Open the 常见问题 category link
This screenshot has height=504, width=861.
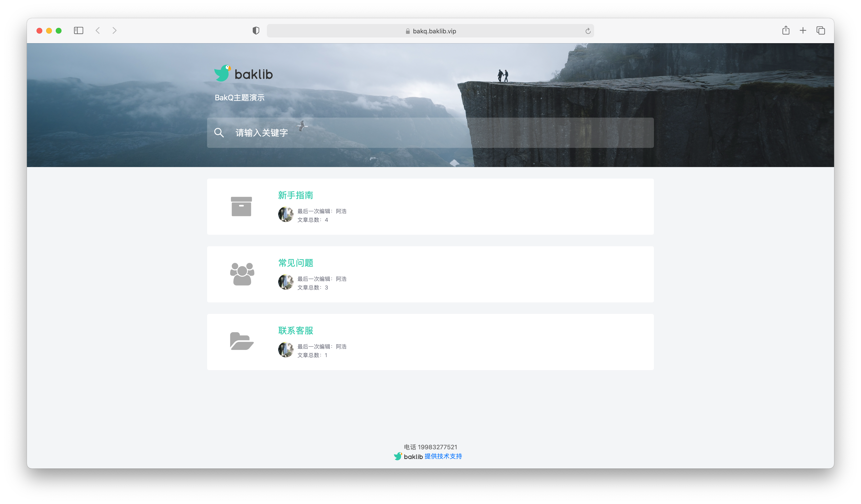[x=295, y=263]
